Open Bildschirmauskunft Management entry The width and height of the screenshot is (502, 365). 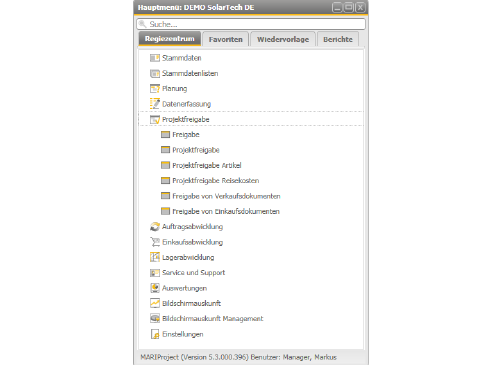tap(213, 319)
